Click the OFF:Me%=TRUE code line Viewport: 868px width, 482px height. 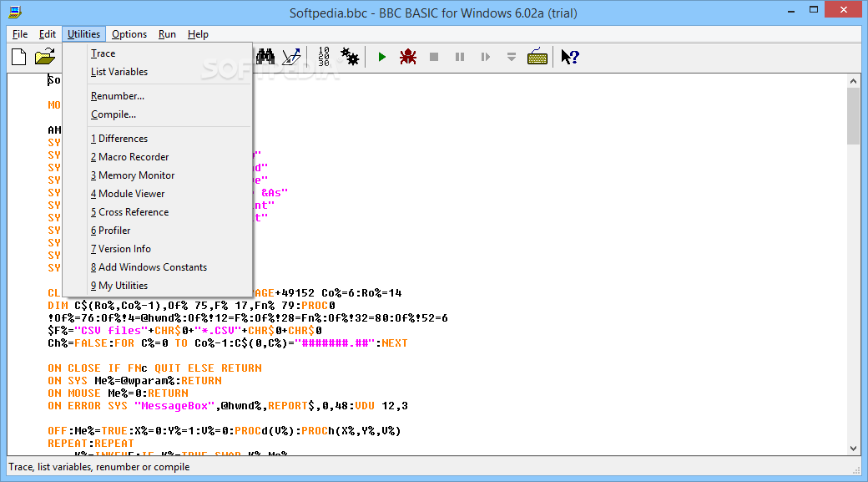pyautogui.click(x=225, y=430)
